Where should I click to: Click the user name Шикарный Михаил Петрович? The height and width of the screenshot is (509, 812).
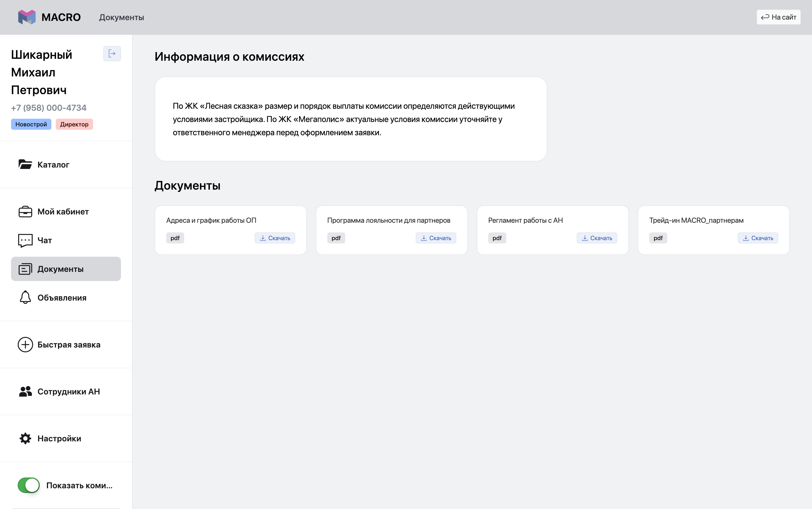[42, 72]
